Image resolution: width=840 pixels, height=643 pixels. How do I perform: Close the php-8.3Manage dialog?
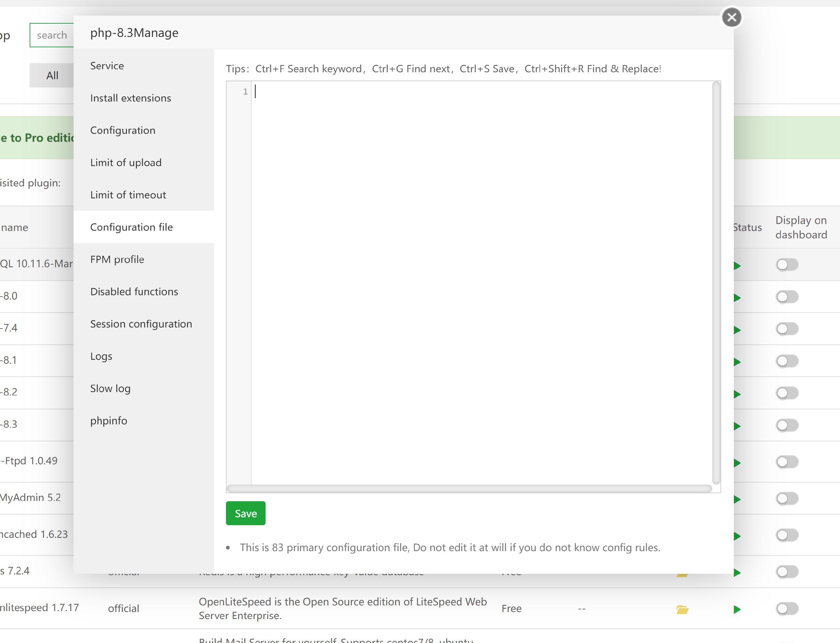[x=731, y=18]
